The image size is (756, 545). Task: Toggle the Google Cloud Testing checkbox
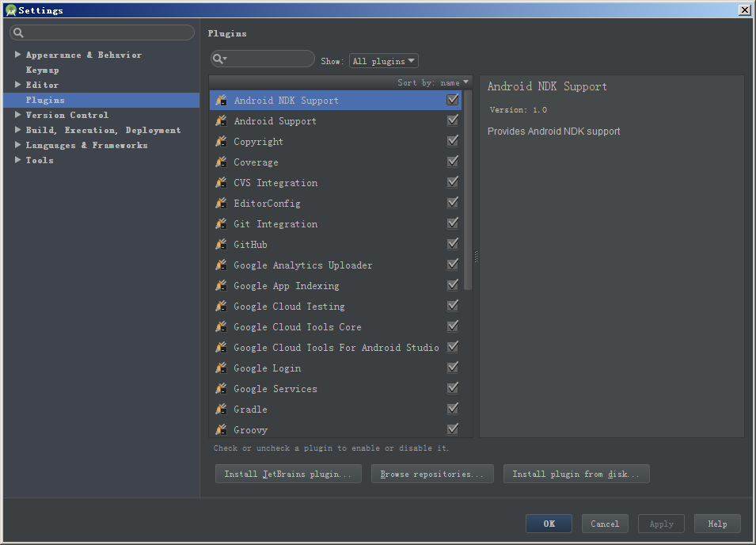453,306
